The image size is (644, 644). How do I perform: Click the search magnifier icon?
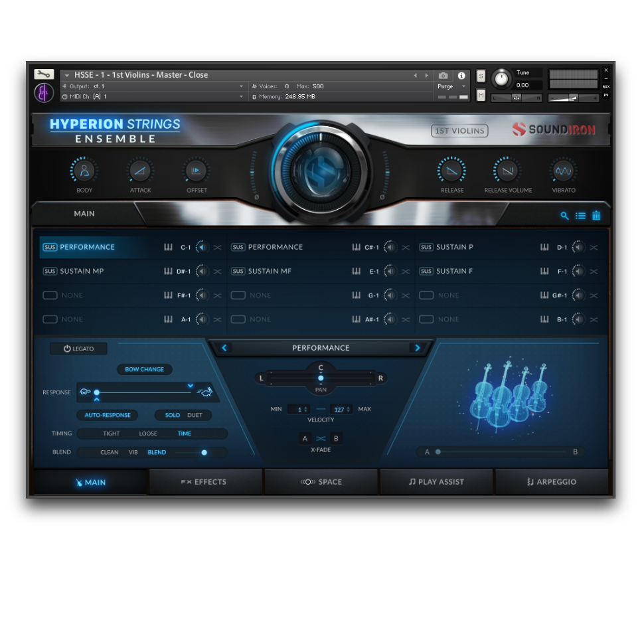coord(565,216)
